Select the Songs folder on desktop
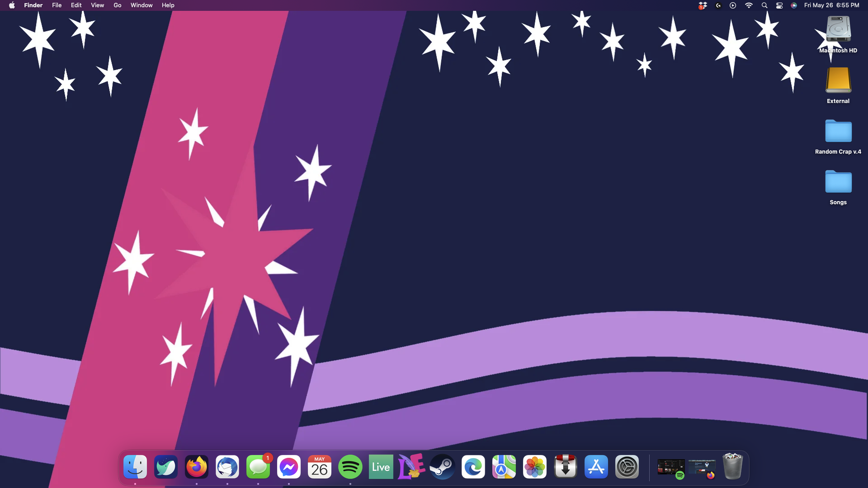 coord(838,182)
